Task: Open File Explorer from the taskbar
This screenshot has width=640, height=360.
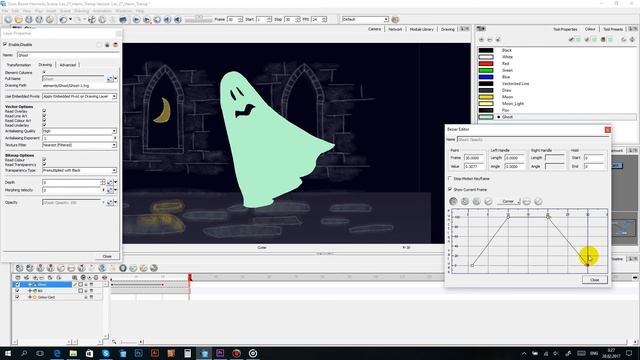Action: pyautogui.click(x=73, y=353)
